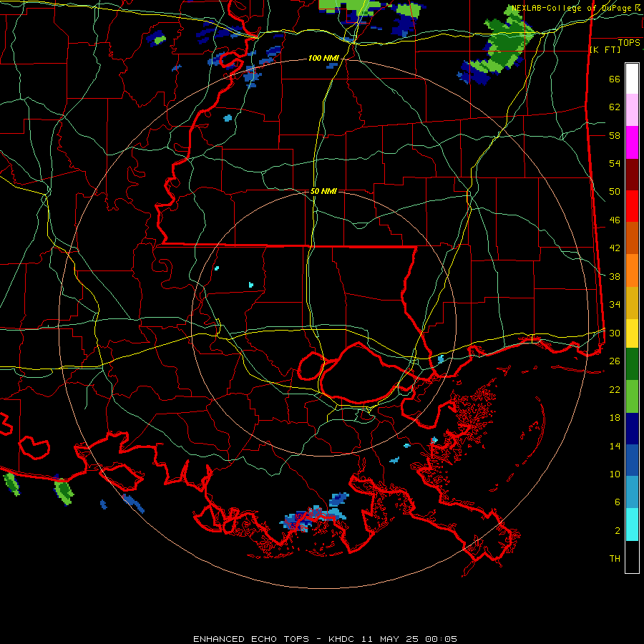Image resolution: width=644 pixels, height=644 pixels.
Task: Click the 100 NMI range ring label
Action: 323,59
